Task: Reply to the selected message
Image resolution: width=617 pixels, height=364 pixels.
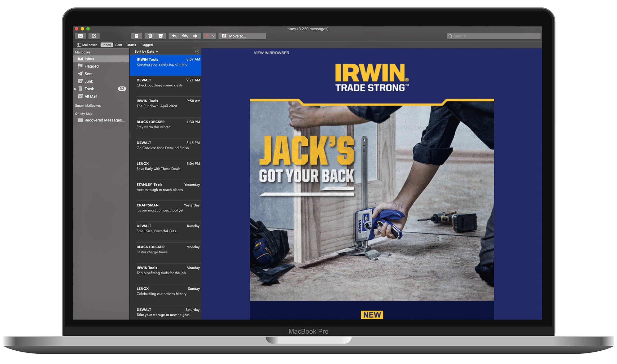Action: (174, 36)
